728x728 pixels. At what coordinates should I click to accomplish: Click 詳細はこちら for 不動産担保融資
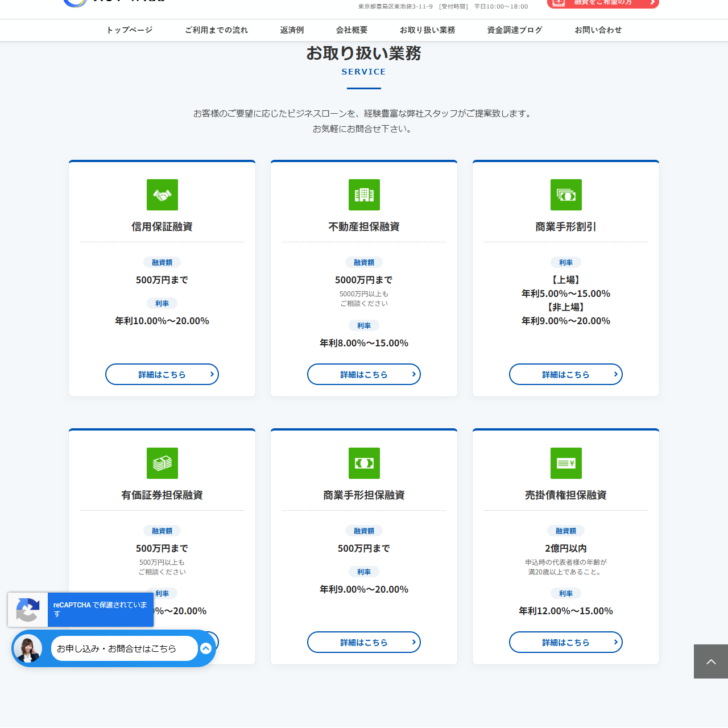(364, 374)
